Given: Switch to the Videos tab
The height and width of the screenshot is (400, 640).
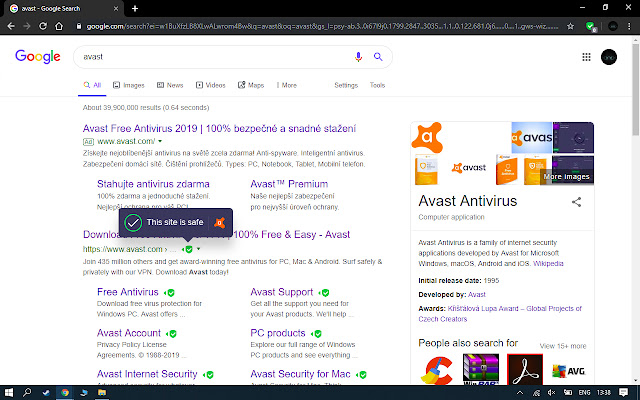Looking at the screenshot, I should click(211, 85).
